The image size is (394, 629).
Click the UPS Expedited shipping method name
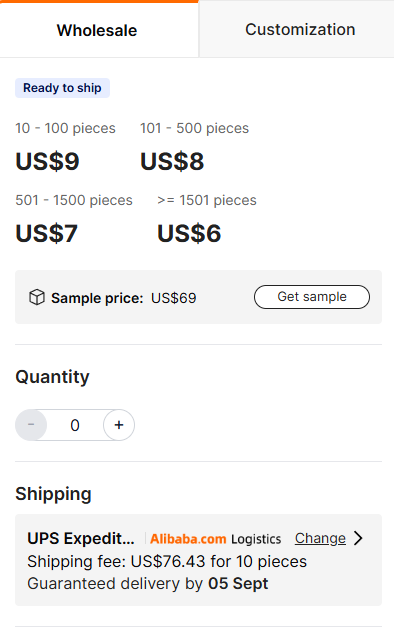pos(81,538)
